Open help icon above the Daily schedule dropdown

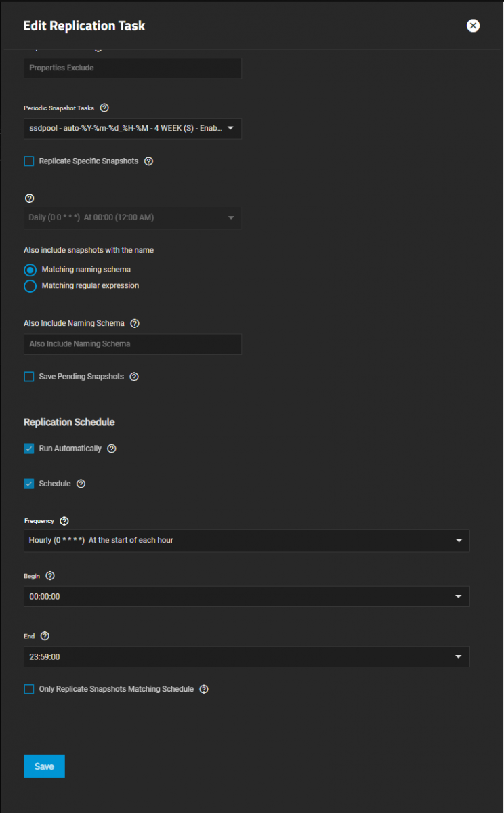click(x=29, y=199)
